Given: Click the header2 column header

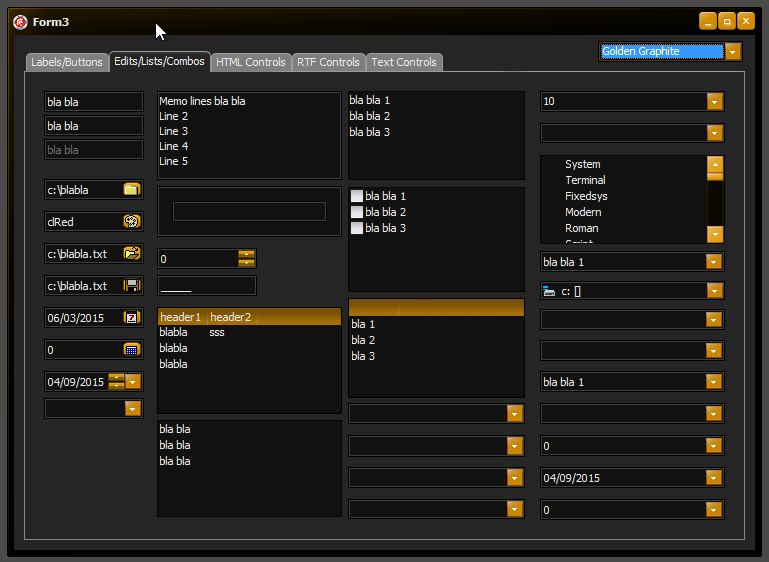Looking at the screenshot, I should (231, 317).
